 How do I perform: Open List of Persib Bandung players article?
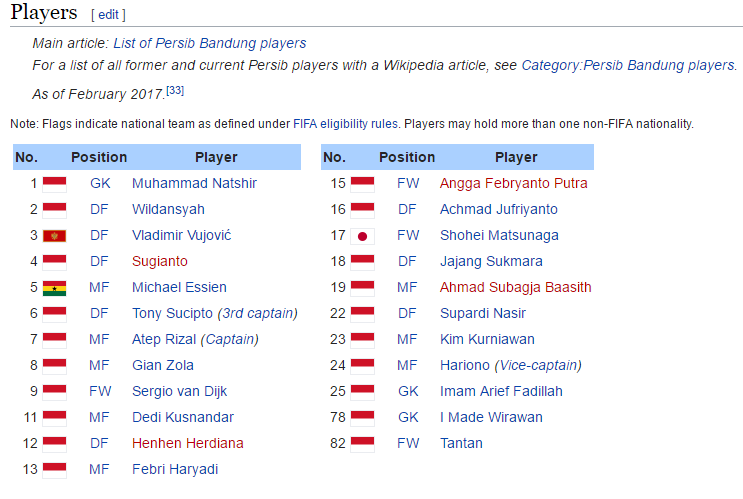click(x=209, y=43)
